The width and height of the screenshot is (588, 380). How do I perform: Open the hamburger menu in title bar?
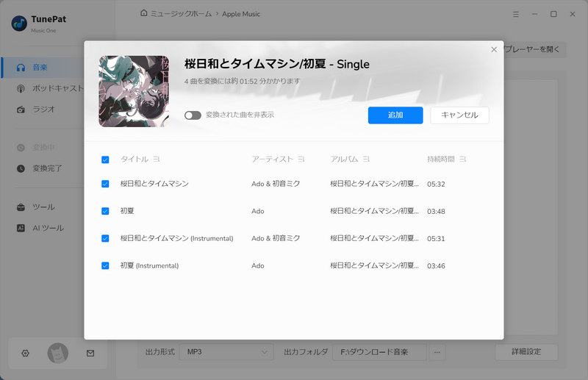coord(516,14)
